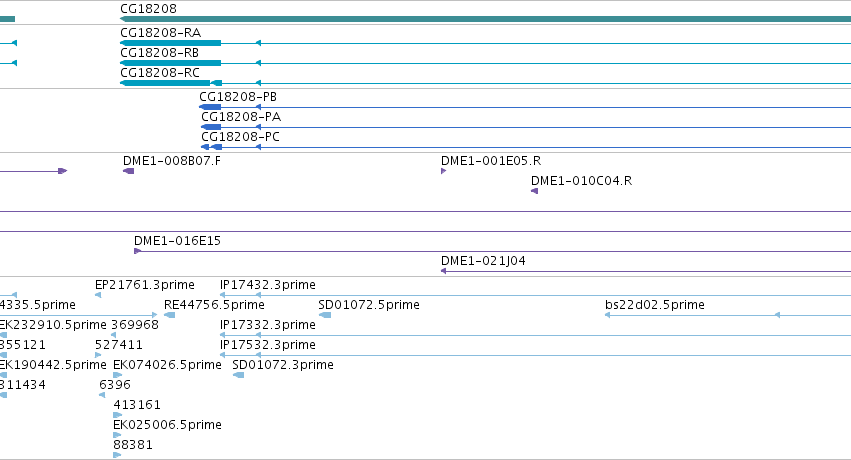Select the 6396 feature label
Image resolution: width=851 pixels, height=460 pixels.
pyautogui.click(x=115, y=385)
